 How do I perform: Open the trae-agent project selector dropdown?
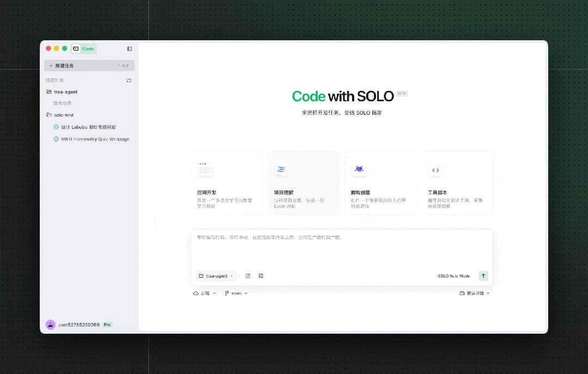(x=216, y=276)
